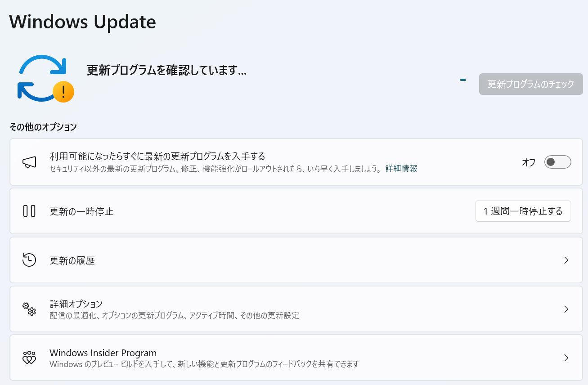Click the progress indicator near update check button
This screenshot has width=588, height=385.
pyautogui.click(x=462, y=80)
